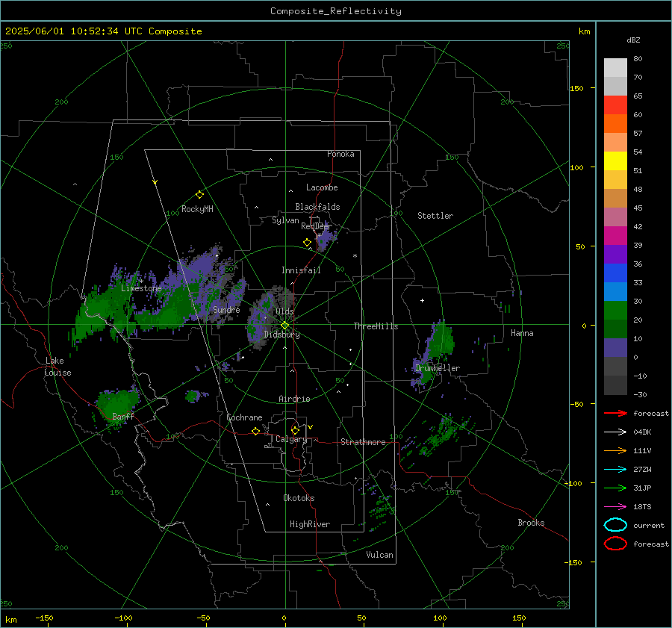Click the Hanna label
This screenshot has height=628, width=672.
click(522, 333)
